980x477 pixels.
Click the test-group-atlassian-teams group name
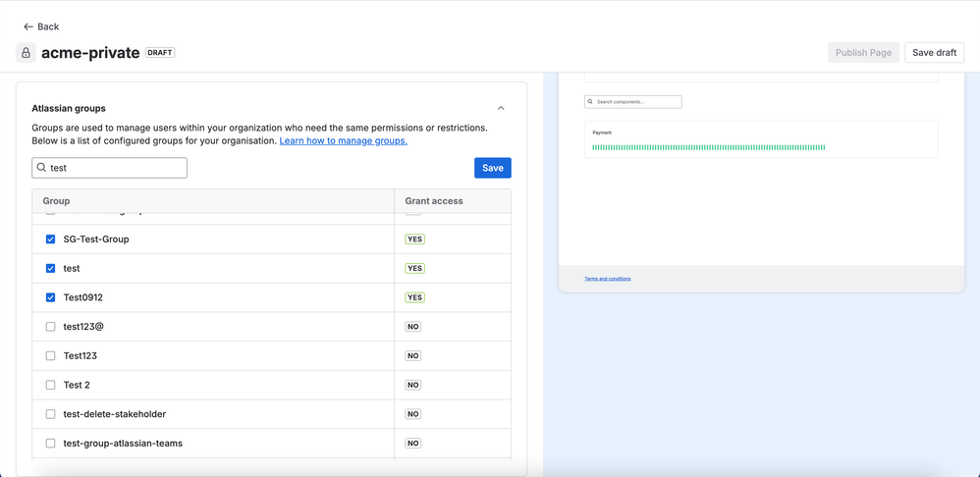tap(123, 444)
